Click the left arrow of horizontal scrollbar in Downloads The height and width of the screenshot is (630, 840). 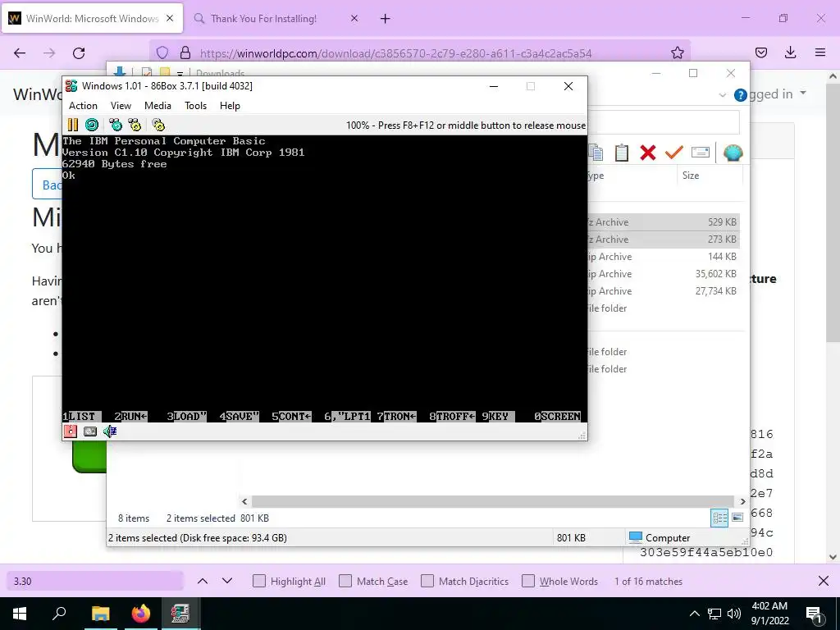pyautogui.click(x=244, y=501)
